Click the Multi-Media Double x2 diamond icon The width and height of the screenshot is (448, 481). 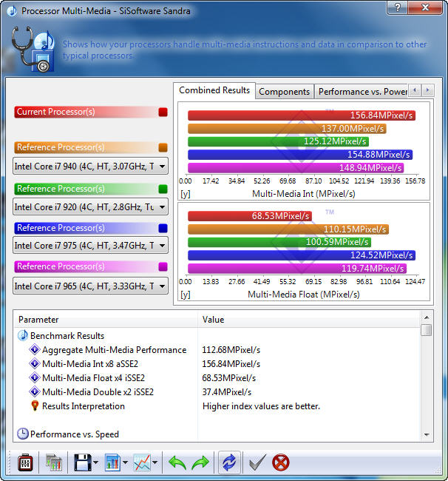pyautogui.click(x=35, y=391)
